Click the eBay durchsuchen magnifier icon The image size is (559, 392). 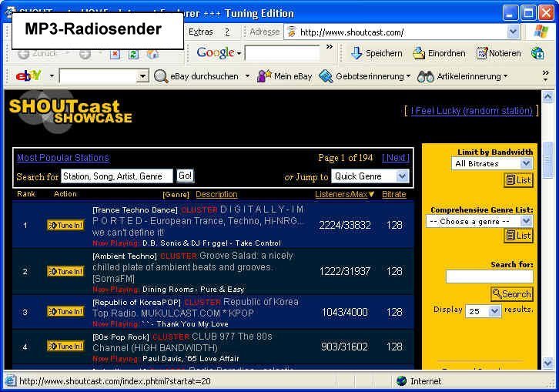click(x=160, y=76)
